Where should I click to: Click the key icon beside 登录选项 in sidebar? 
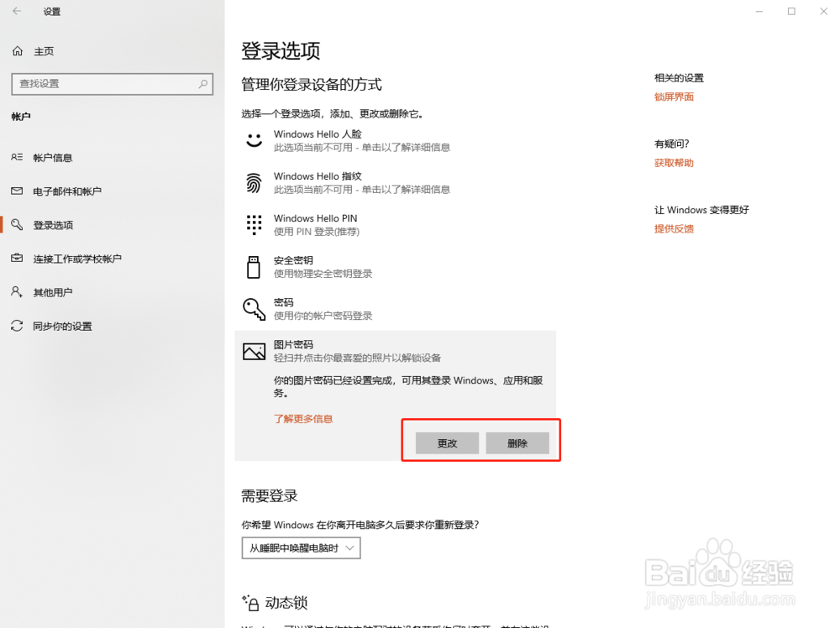click(17, 224)
